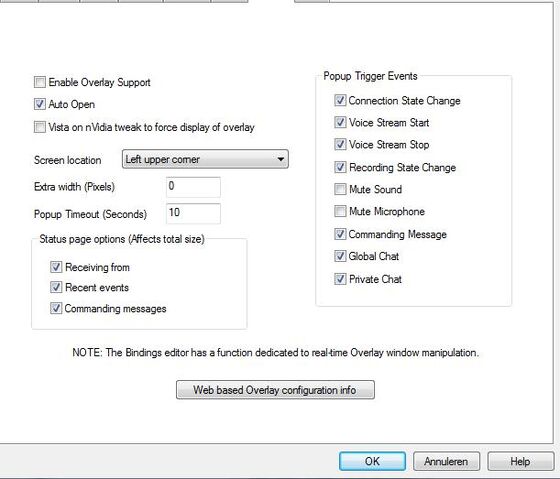Open Web based Overlay configuration info
This screenshot has height=479, width=560.
tap(275, 390)
